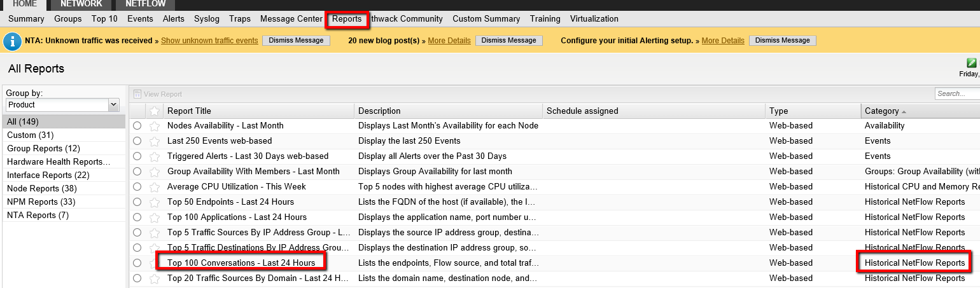The height and width of the screenshot is (288, 980).
Task: Select radio for Group Availability With Members
Action: 137,172
